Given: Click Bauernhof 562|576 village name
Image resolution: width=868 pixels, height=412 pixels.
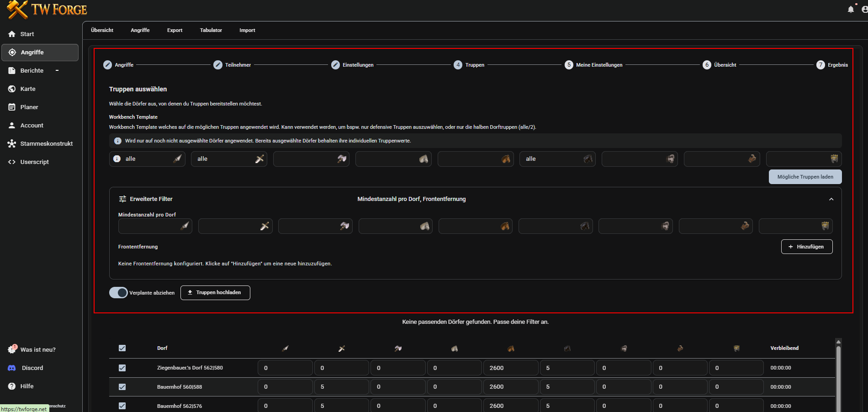Looking at the screenshot, I should (180, 406).
